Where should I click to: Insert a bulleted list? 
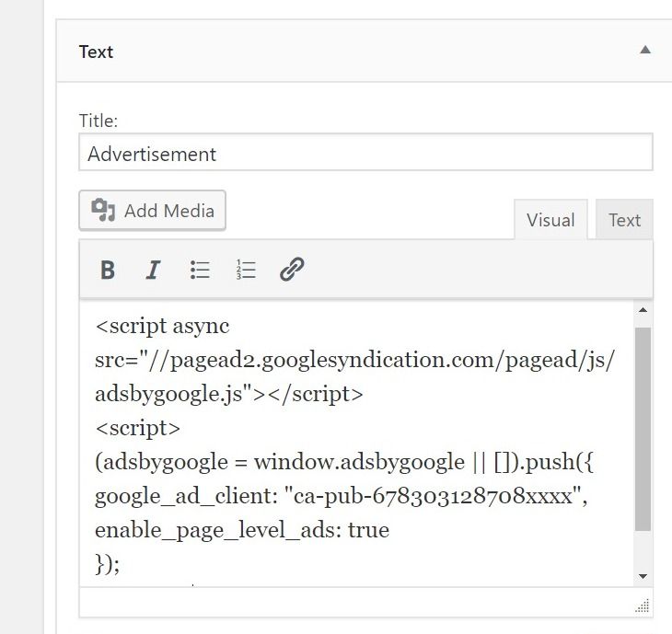tap(200, 270)
